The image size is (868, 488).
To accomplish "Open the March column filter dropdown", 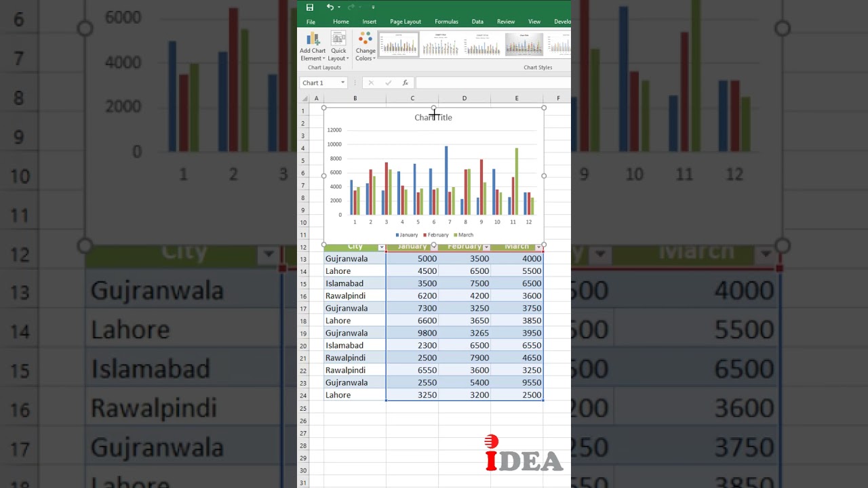I will pyautogui.click(x=538, y=247).
